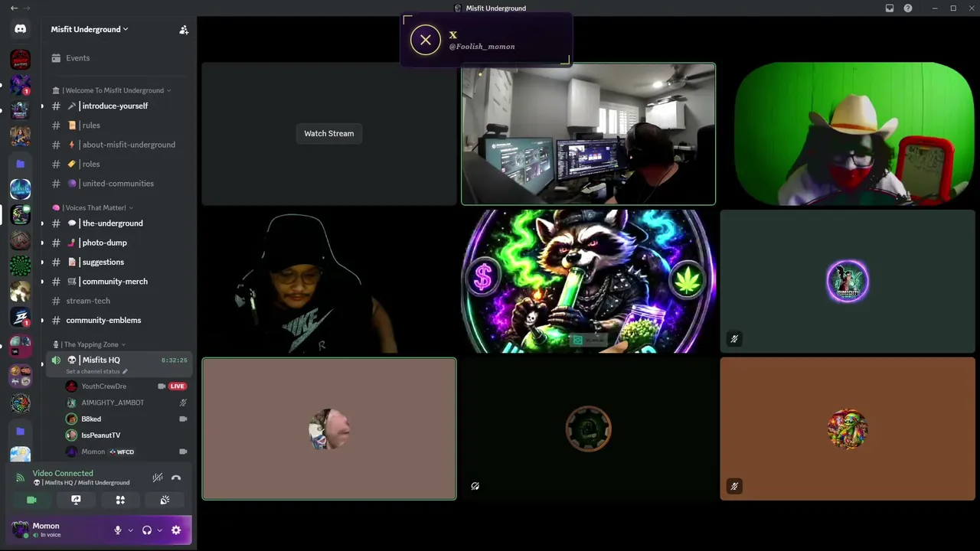Open the invite people icon

(184, 30)
